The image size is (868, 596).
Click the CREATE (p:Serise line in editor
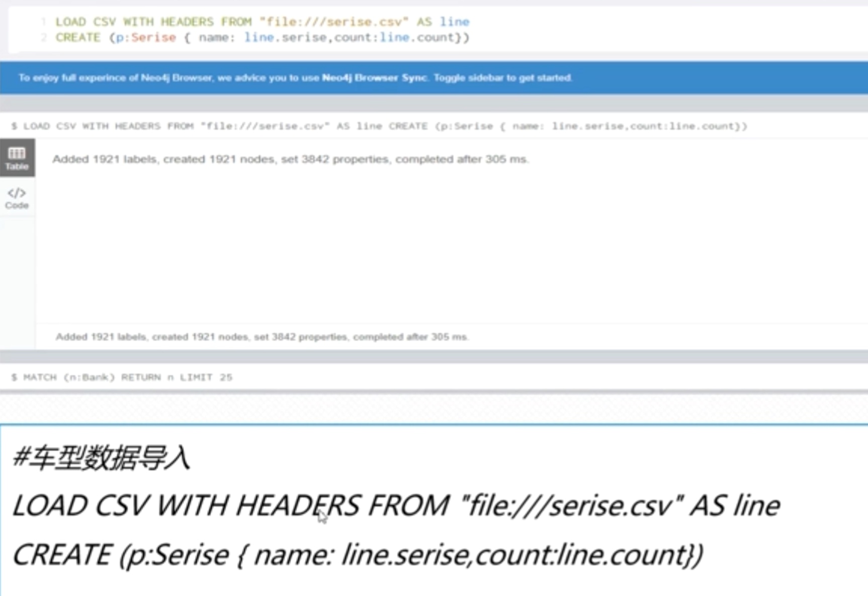[262, 38]
